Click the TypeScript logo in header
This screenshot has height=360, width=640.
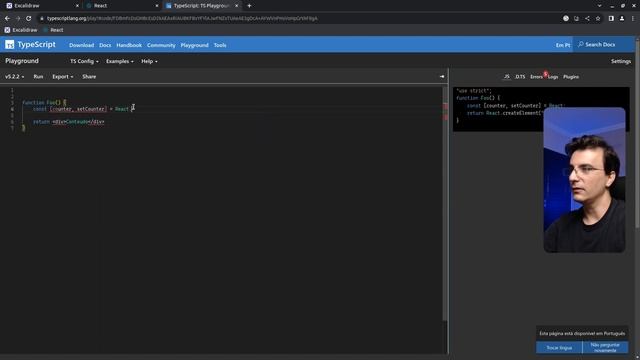tap(30, 44)
